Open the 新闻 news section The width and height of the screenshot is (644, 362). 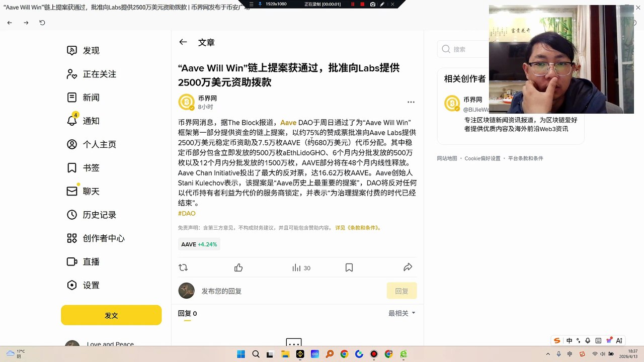point(84,98)
